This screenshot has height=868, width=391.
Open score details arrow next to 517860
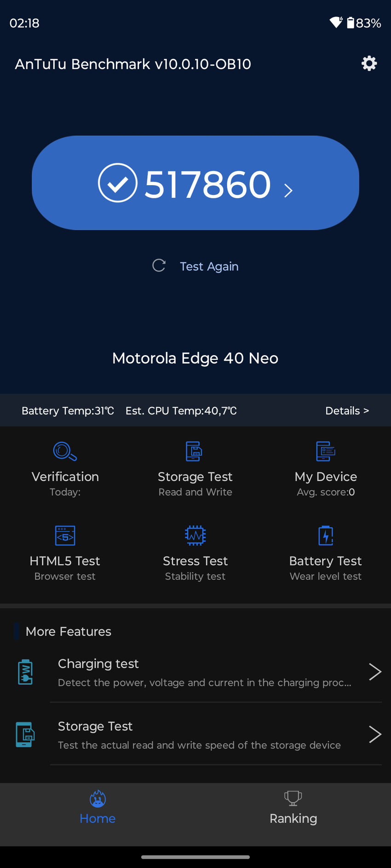coord(288,190)
